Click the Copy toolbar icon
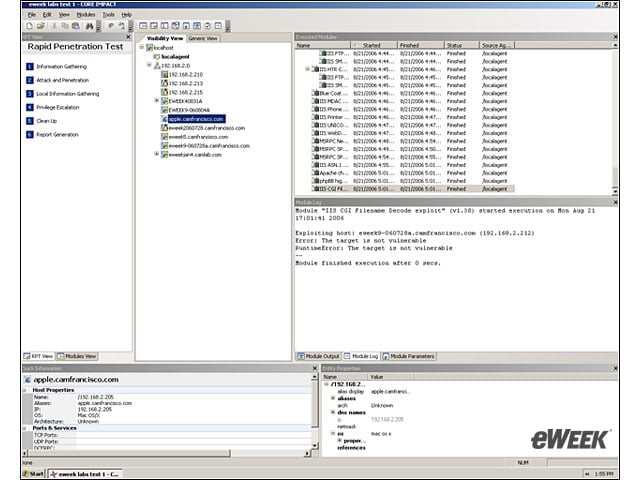The image size is (640, 480). (64, 26)
